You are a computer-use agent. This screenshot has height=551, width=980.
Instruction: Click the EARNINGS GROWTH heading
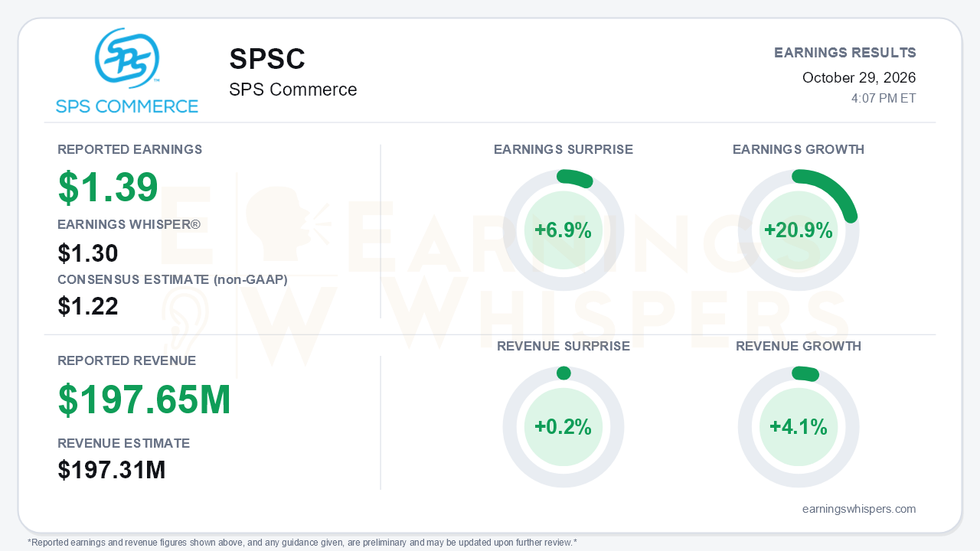(x=799, y=149)
